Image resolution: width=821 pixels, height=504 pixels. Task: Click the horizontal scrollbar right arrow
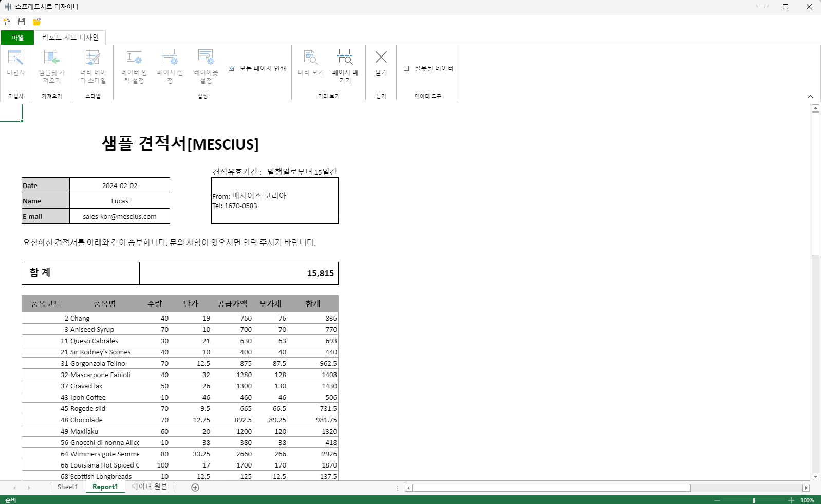click(806, 488)
